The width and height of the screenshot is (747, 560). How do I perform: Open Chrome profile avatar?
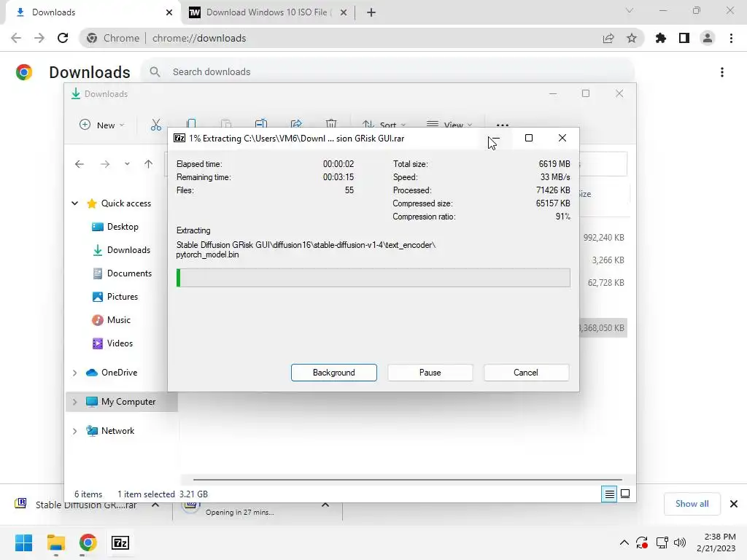tap(708, 38)
